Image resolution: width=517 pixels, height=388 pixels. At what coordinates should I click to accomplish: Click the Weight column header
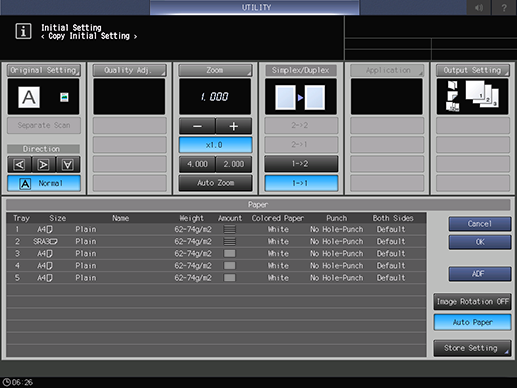(191, 218)
